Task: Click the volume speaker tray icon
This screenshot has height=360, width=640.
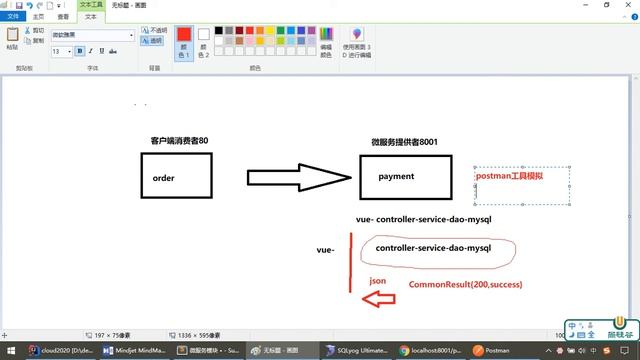Action: [x=582, y=351]
